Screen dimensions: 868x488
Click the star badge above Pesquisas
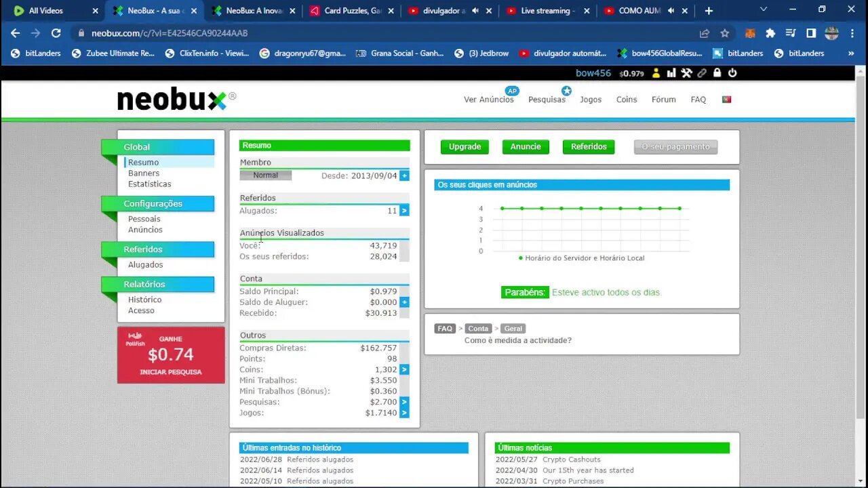[566, 91]
